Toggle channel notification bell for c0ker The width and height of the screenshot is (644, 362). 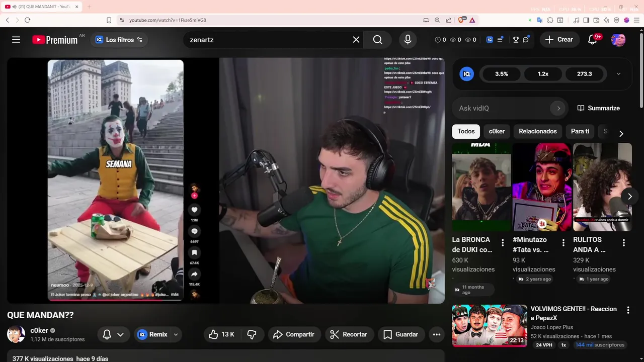click(x=107, y=334)
